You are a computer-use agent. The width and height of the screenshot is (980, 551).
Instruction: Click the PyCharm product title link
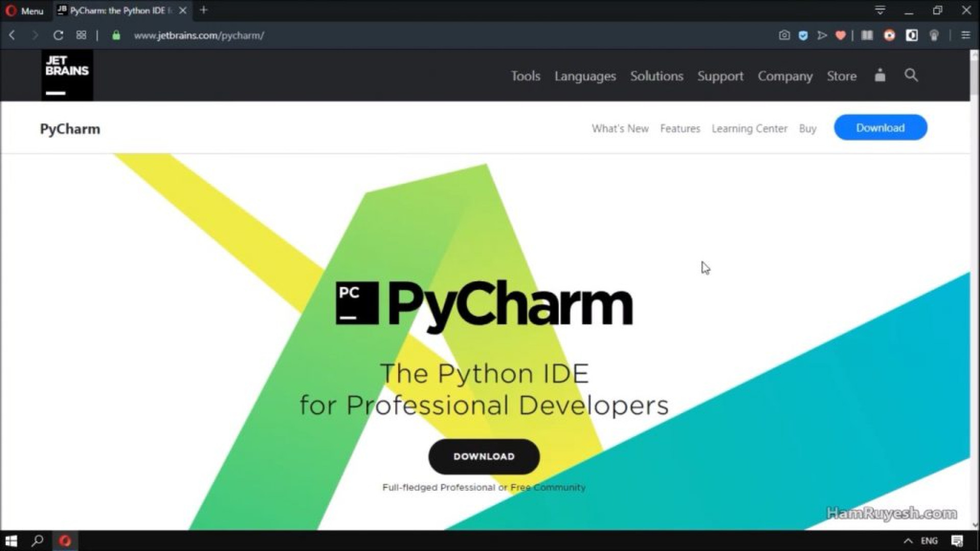70,129
